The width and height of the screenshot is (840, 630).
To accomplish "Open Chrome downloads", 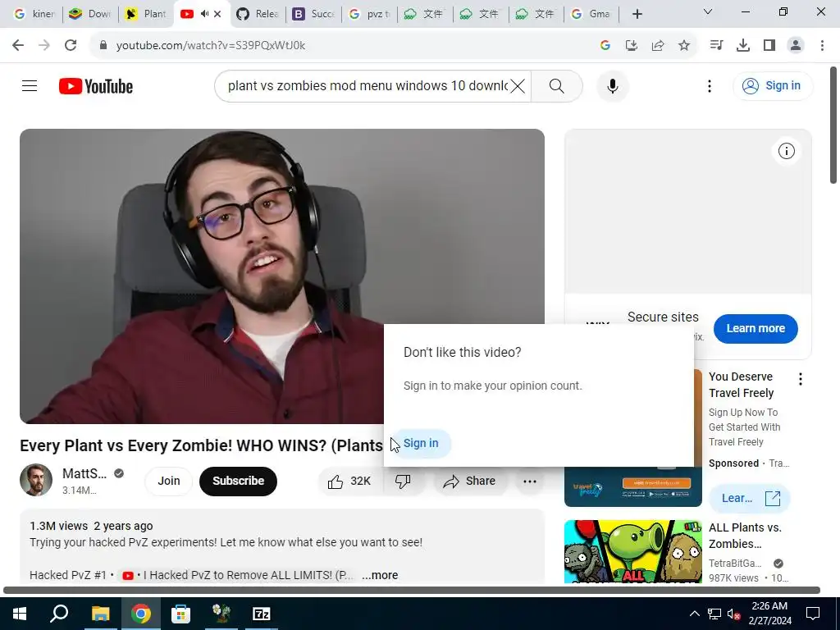I will point(742,45).
